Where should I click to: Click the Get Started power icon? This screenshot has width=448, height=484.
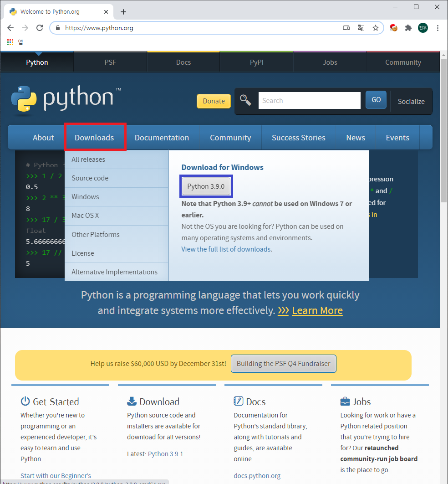coord(25,401)
